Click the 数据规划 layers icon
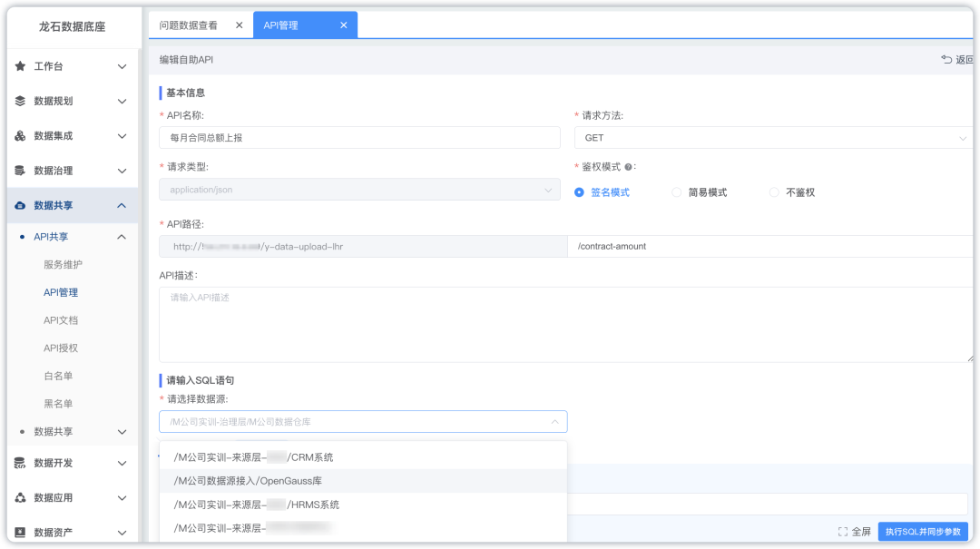 pyautogui.click(x=20, y=101)
